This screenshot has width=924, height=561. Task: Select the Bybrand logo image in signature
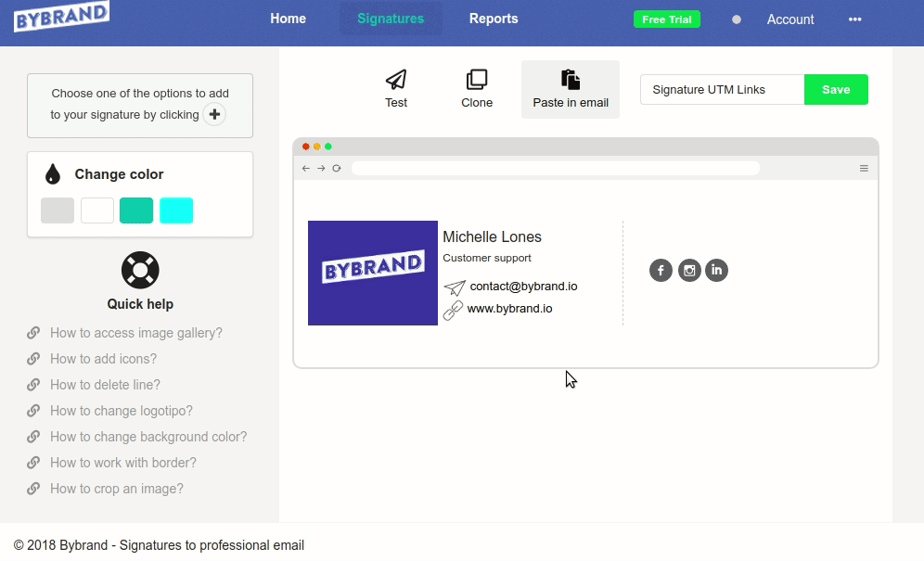point(373,273)
